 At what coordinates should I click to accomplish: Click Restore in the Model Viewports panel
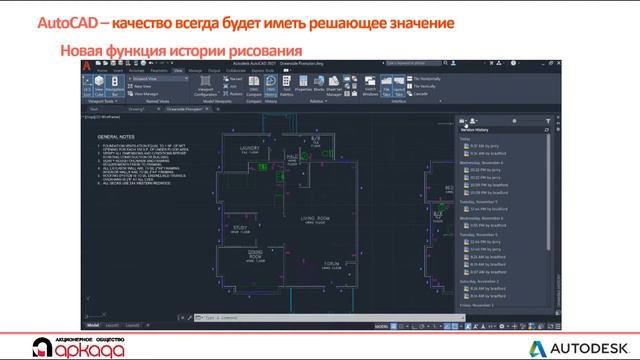click(x=233, y=93)
